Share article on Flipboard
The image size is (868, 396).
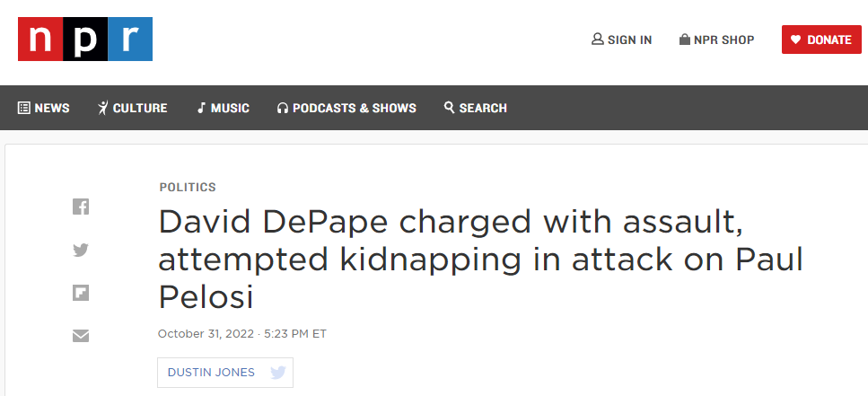tap(81, 293)
